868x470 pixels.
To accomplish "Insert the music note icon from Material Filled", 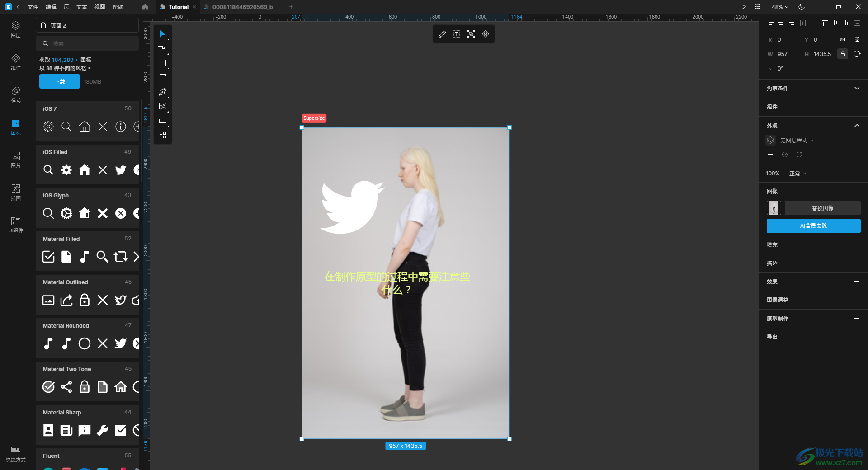I will [x=85, y=257].
